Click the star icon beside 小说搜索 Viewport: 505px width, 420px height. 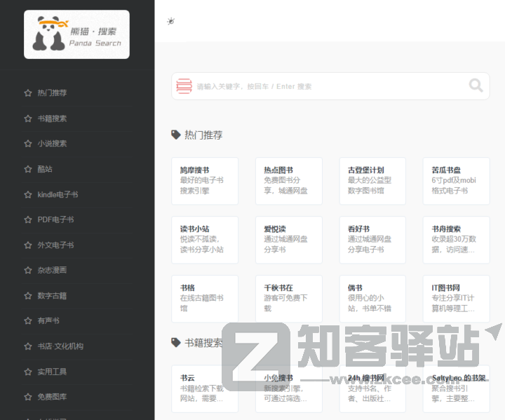[28, 144]
